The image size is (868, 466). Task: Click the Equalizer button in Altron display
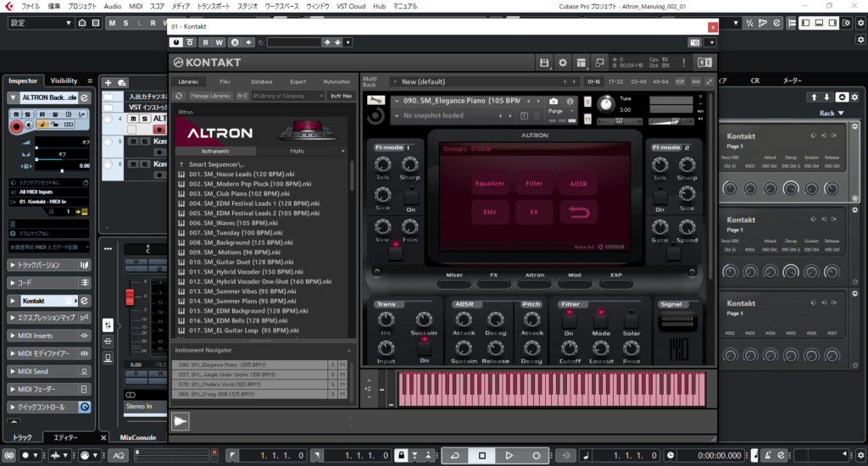490,183
